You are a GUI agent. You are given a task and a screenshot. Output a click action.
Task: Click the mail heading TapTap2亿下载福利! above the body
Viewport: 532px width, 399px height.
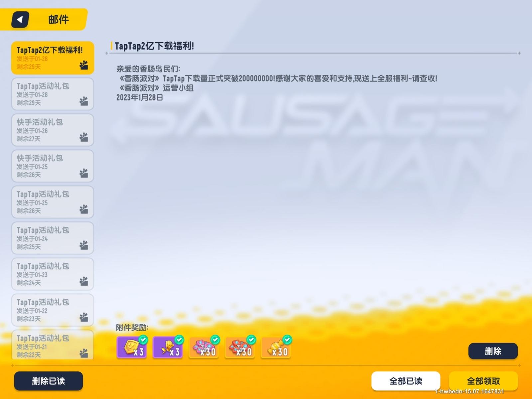click(x=154, y=46)
